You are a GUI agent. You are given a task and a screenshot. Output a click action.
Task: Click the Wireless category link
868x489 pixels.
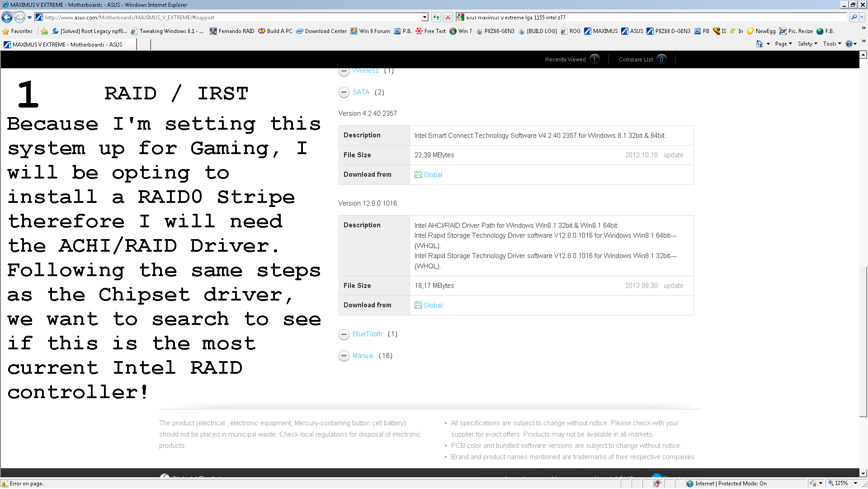(x=365, y=71)
